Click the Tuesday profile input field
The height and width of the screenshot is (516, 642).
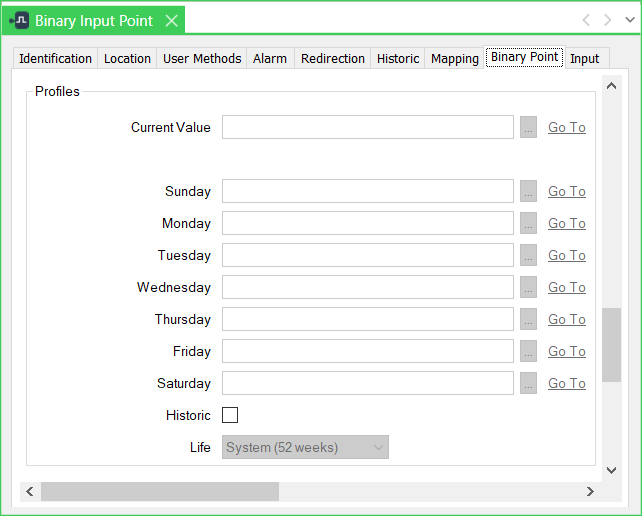[367, 255]
